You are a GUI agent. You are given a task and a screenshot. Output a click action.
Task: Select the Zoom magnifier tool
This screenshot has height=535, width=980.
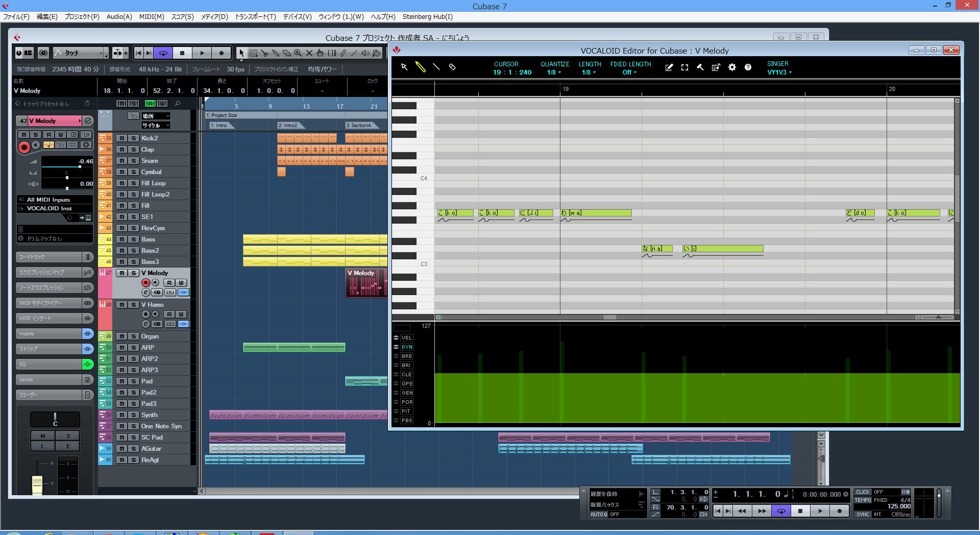click(x=298, y=53)
